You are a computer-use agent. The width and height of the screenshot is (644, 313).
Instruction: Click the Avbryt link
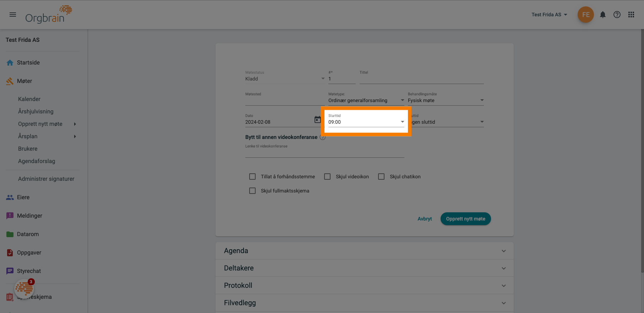point(425,219)
